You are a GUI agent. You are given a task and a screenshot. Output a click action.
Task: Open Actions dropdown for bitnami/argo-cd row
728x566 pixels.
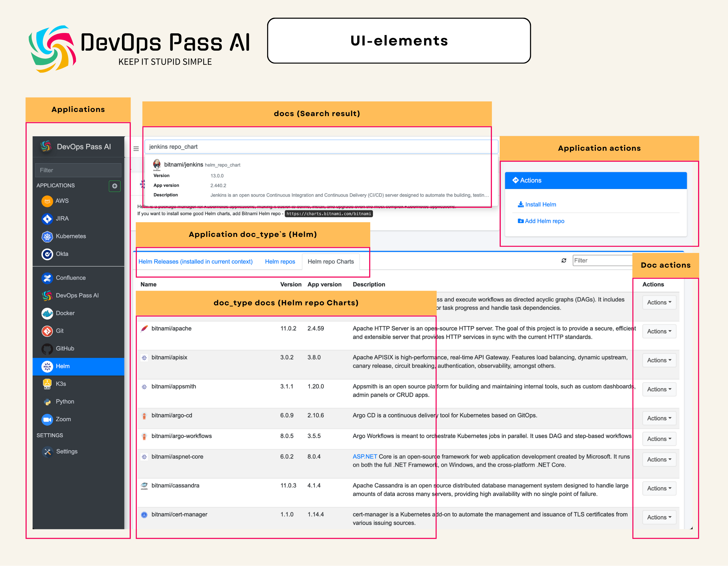[659, 418]
